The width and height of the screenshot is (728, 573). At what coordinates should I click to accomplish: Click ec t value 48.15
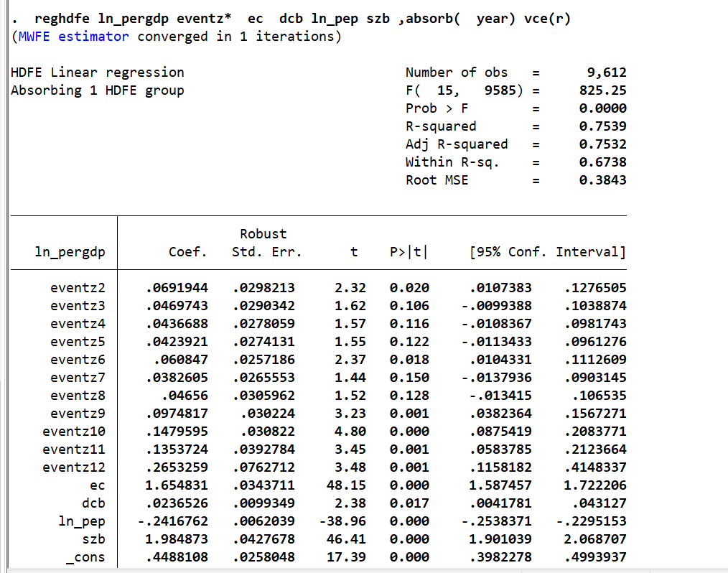346,485
